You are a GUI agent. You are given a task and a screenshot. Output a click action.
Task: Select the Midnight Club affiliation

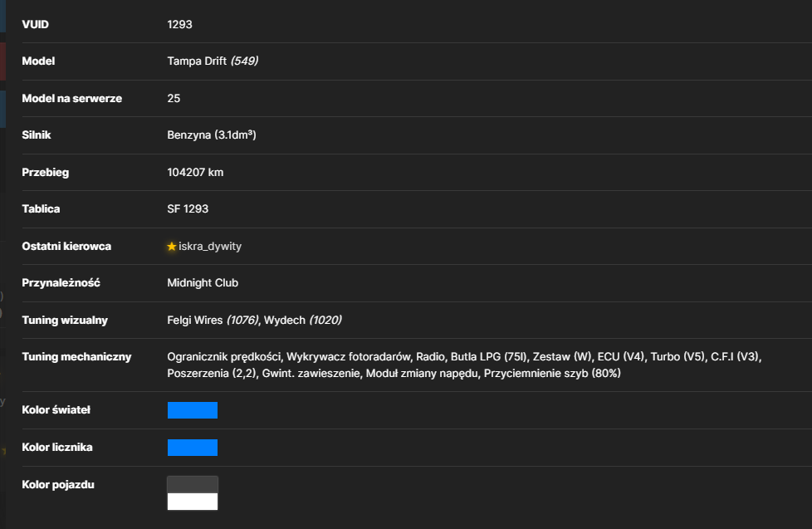click(203, 283)
